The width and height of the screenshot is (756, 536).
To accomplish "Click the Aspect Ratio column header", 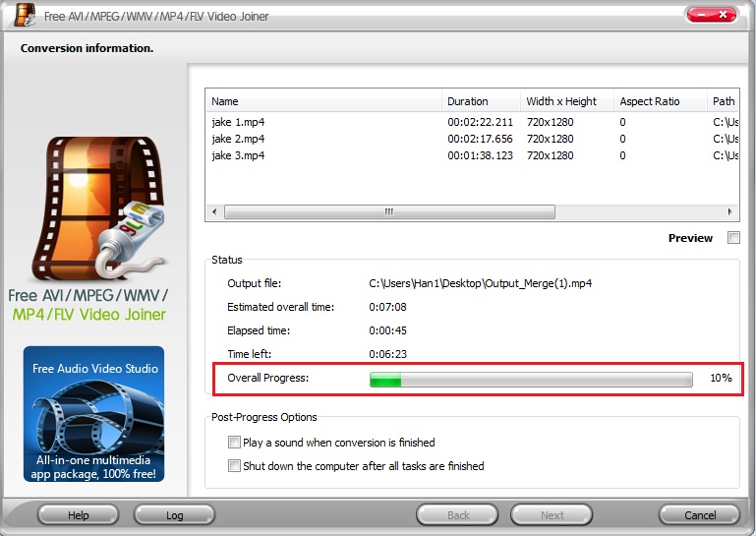I will [661, 101].
